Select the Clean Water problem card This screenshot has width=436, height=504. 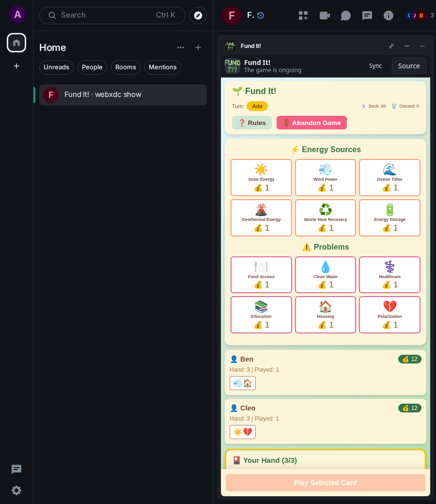326,275
